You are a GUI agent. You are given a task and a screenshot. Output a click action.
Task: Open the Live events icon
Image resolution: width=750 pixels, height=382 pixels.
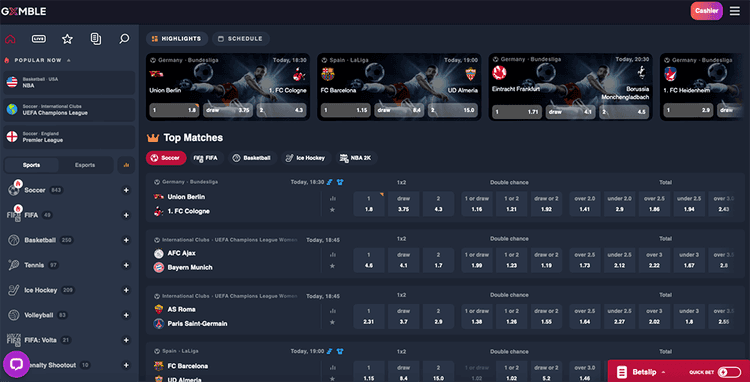(39, 39)
